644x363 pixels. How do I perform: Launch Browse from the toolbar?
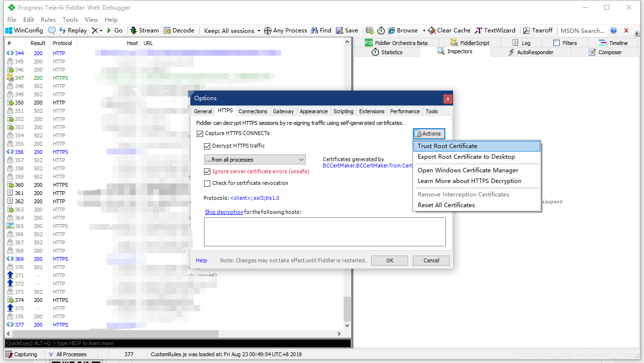pos(403,30)
